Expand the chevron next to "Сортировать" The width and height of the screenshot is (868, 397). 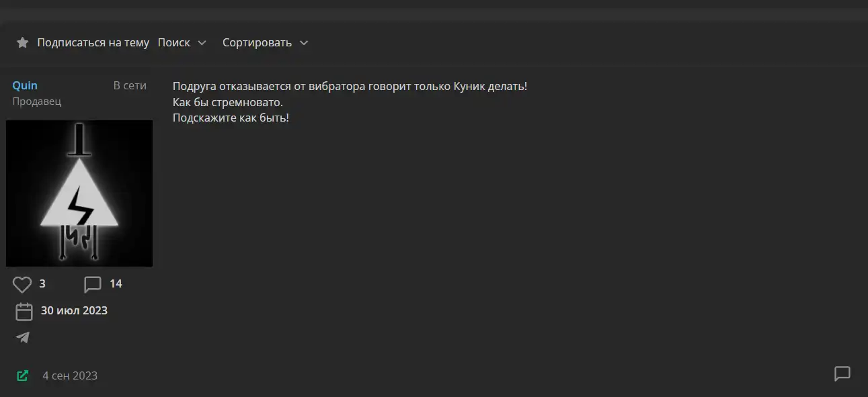(303, 43)
